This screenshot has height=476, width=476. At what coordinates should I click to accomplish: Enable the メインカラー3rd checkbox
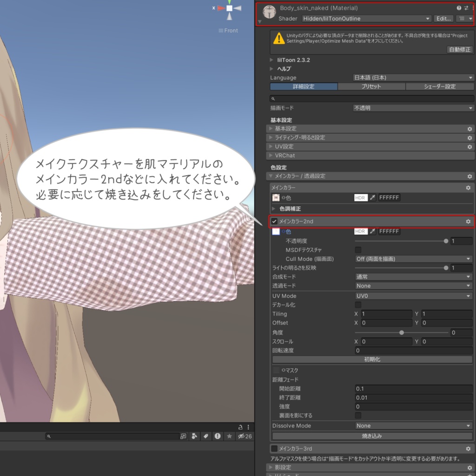coord(274,449)
